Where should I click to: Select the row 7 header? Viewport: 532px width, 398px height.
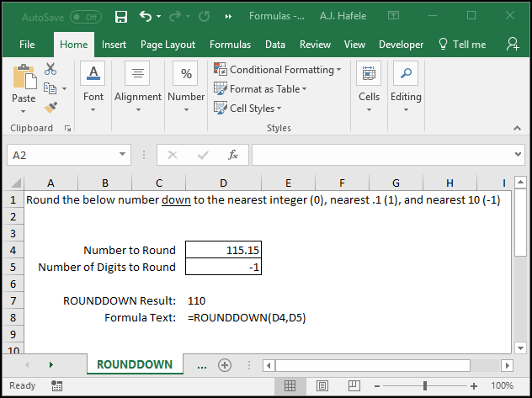click(13, 300)
